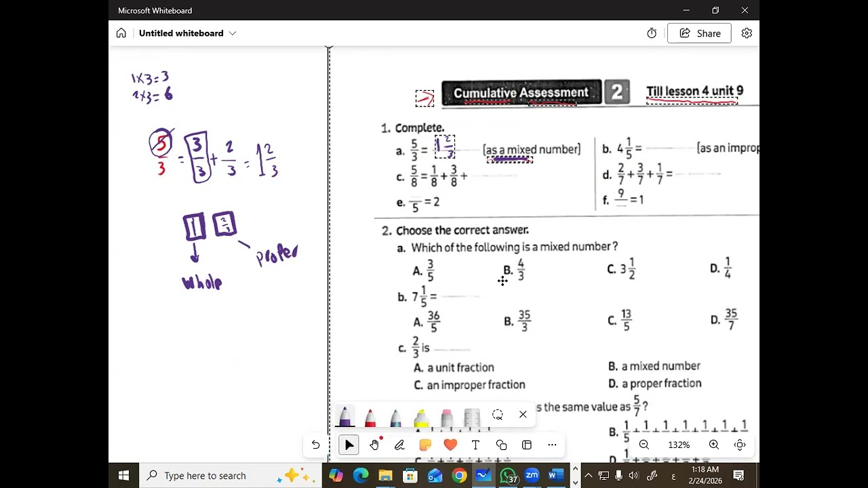Open the inking pen tool
Viewport: 868px width, 488px height.
399,445
